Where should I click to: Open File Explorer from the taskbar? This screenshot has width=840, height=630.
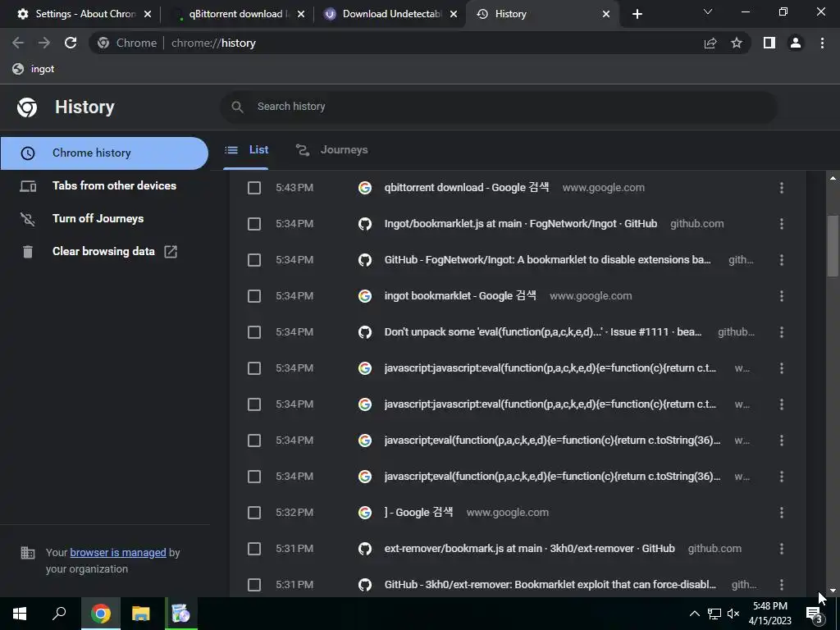point(140,614)
